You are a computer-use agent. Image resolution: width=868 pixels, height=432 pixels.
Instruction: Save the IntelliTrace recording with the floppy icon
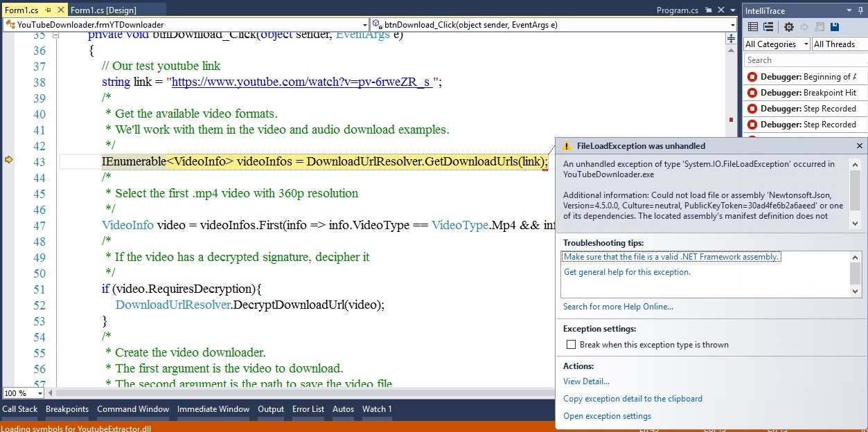[836, 27]
